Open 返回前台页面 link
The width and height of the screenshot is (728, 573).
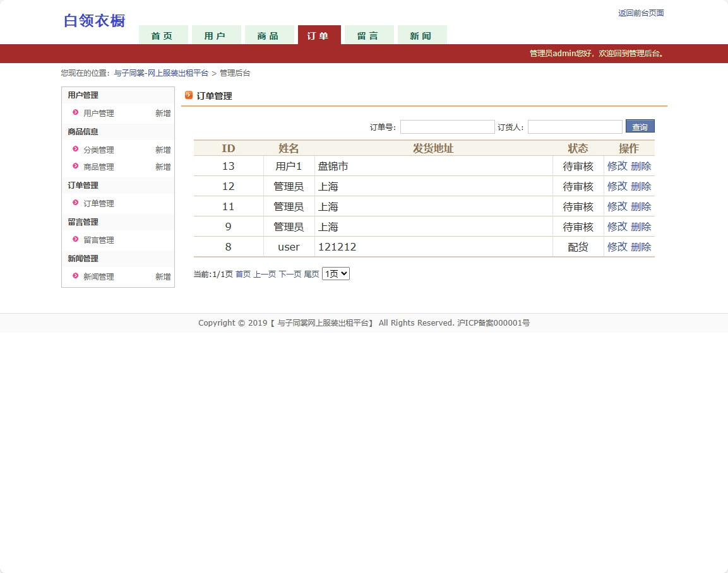[640, 13]
